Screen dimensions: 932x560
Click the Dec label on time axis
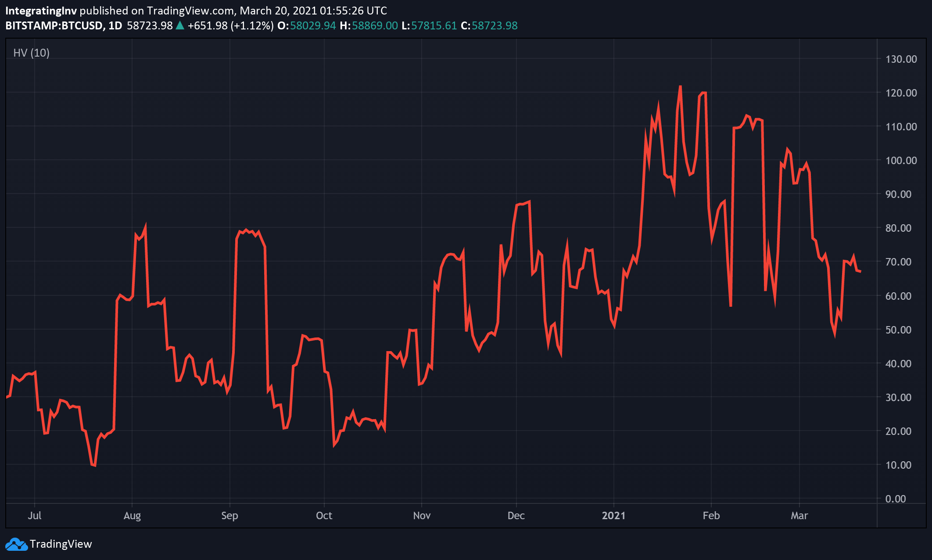(x=516, y=516)
